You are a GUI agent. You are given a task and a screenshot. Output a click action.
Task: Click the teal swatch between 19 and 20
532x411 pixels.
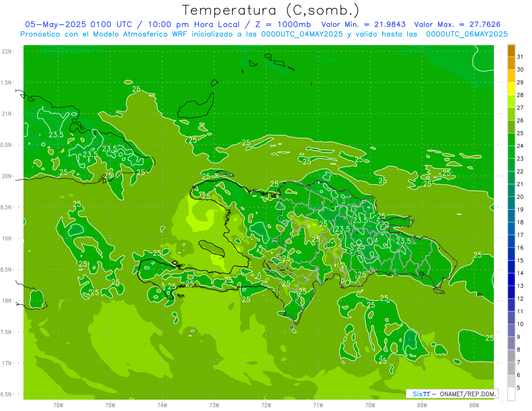point(511,204)
